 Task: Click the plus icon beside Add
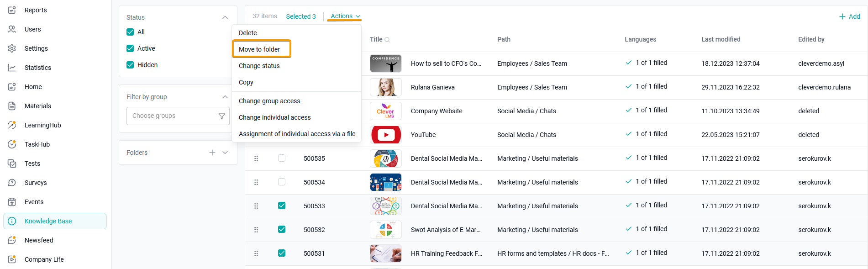pyautogui.click(x=842, y=16)
